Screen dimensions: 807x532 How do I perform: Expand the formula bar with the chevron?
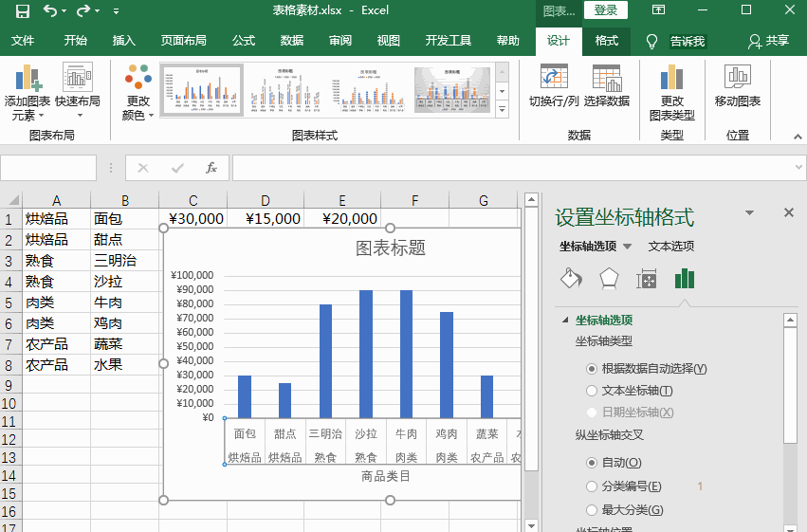(798, 168)
